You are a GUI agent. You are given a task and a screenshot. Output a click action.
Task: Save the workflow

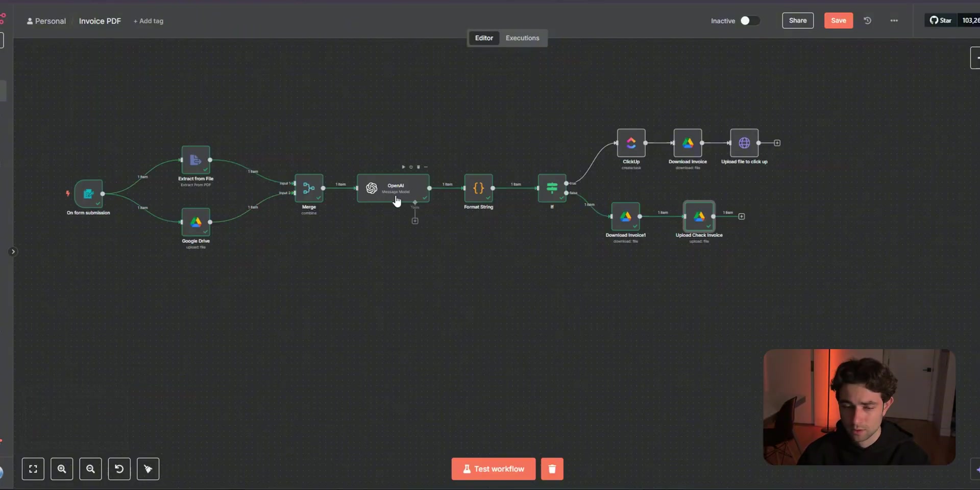coord(838,20)
